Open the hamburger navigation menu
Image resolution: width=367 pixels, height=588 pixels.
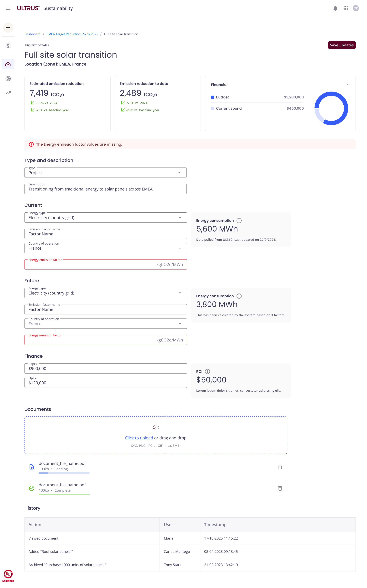[8, 8]
